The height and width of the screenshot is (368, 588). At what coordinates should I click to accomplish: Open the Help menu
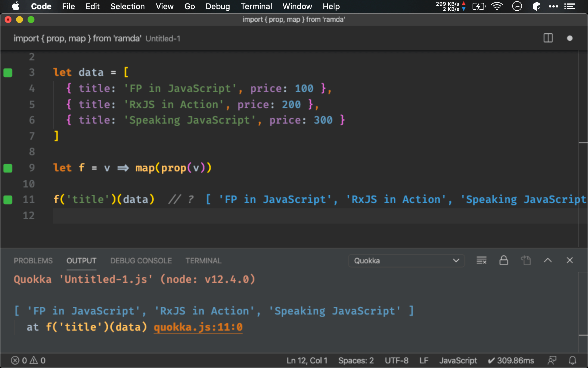[x=331, y=6]
